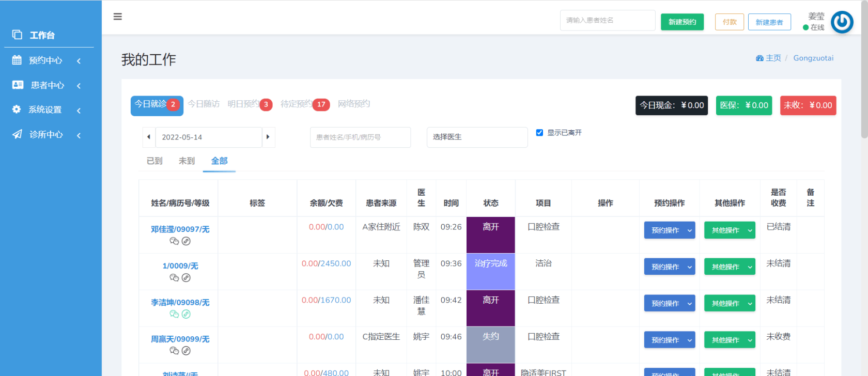Go to next date arrow
The width and height of the screenshot is (868, 376).
coord(268,137)
